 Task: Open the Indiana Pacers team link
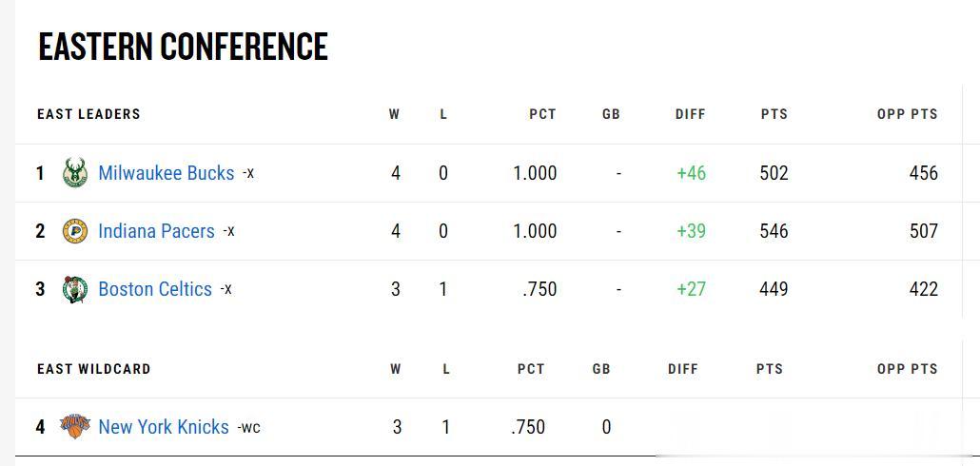(156, 231)
